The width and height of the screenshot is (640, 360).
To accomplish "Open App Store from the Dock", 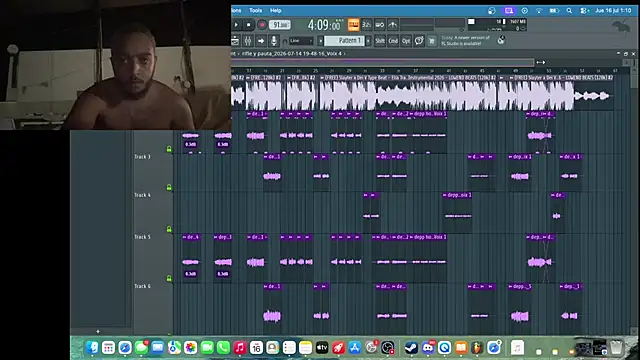I will (x=355, y=347).
